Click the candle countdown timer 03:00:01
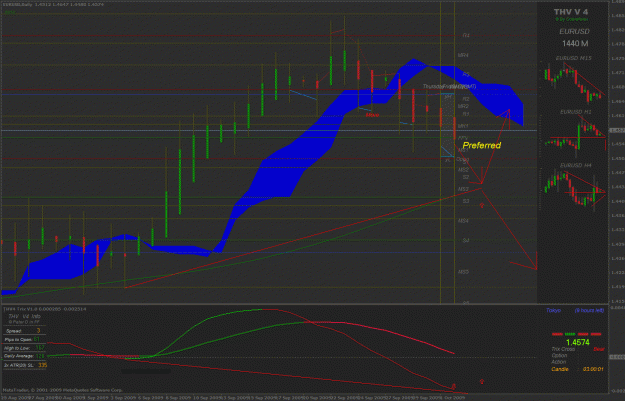625x401 pixels. [593, 369]
